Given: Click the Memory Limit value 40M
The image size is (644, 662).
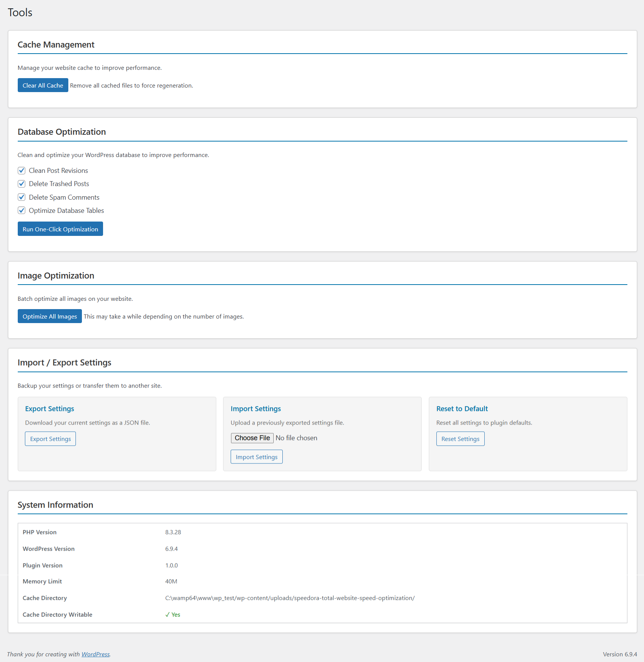Looking at the screenshot, I should coord(171,581).
